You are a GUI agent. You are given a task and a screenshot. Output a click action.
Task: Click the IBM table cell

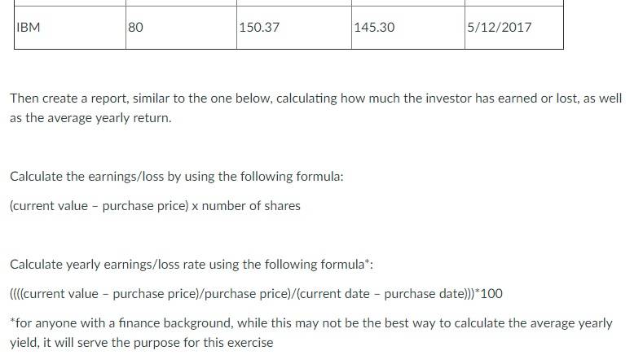[x=70, y=28]
